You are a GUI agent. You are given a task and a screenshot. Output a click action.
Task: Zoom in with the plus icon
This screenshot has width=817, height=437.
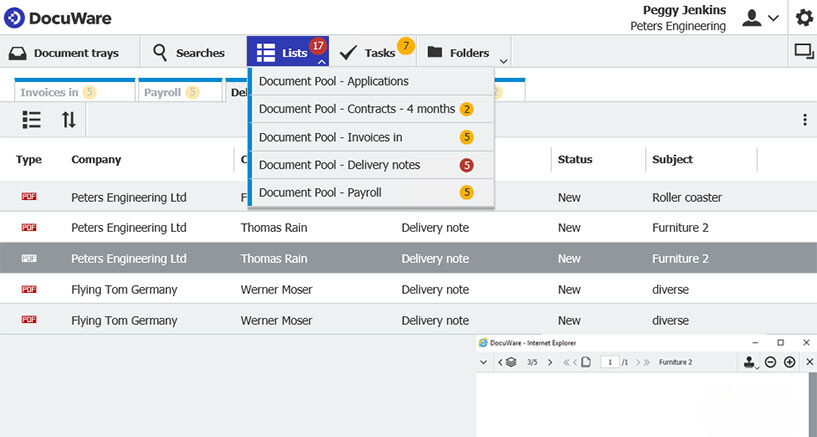[x=789, y=362]
